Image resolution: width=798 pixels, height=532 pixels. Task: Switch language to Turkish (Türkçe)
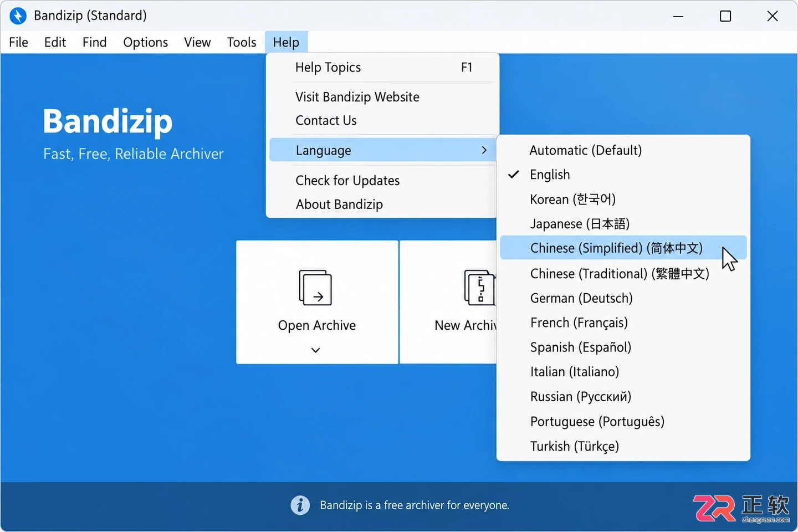coord(623,446)
